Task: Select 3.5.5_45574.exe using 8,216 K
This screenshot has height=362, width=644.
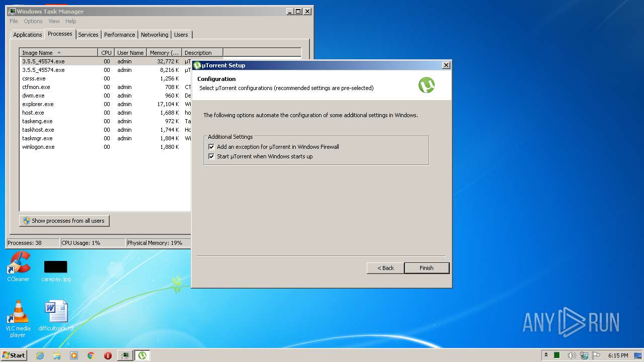Action: coord(106,70)
